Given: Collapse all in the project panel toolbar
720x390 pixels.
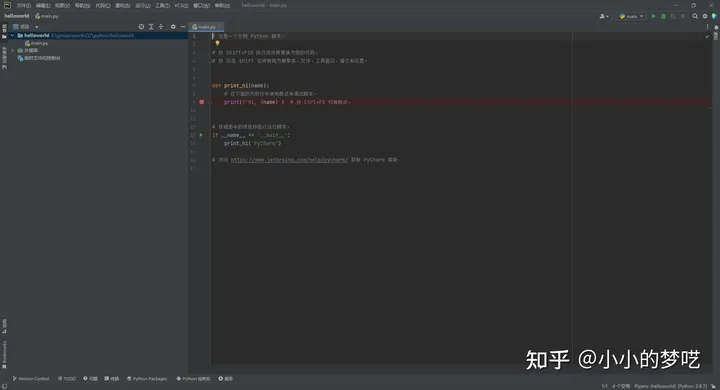Looking at the screenshot, I should pyautogui.click(x=161, y=27).
